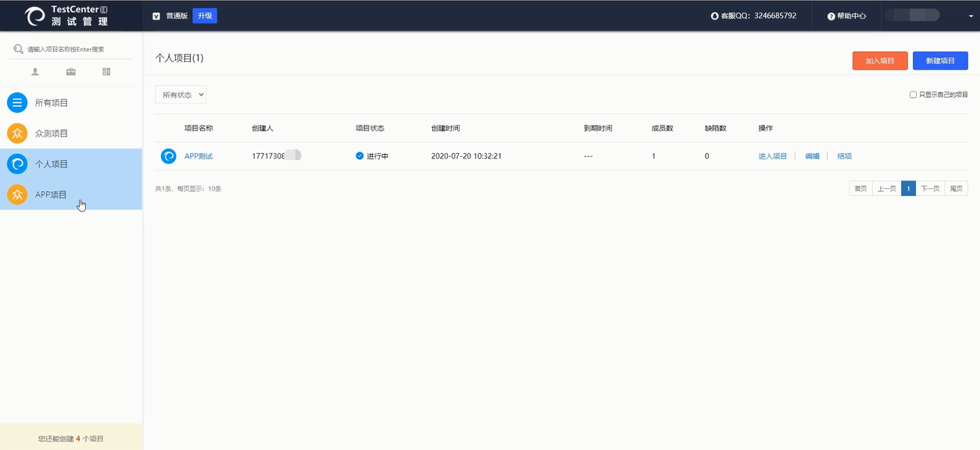The width and height of the screenshot is (980, 450).
Task: Click 结项 link for APP测试
Action: pos(845,156)
